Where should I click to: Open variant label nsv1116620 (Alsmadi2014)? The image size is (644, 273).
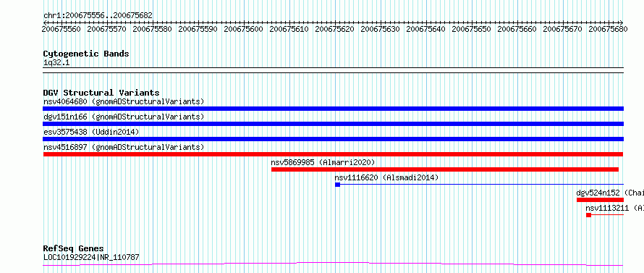coord(386,177)
